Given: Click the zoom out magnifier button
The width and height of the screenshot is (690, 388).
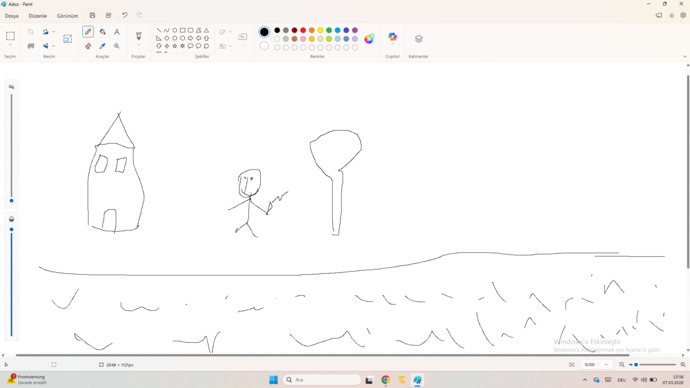Looking at the screenshot, I should click(x=622, y=365).
